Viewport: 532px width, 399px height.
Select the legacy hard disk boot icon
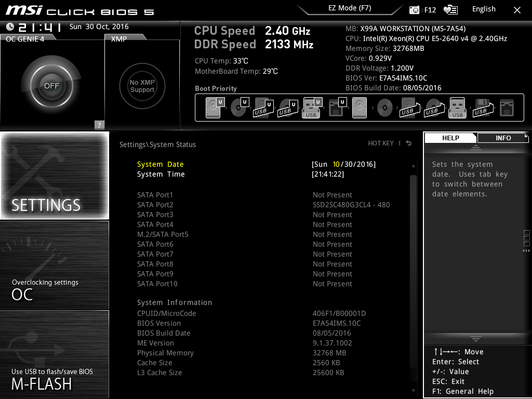(x=360, y=108)
